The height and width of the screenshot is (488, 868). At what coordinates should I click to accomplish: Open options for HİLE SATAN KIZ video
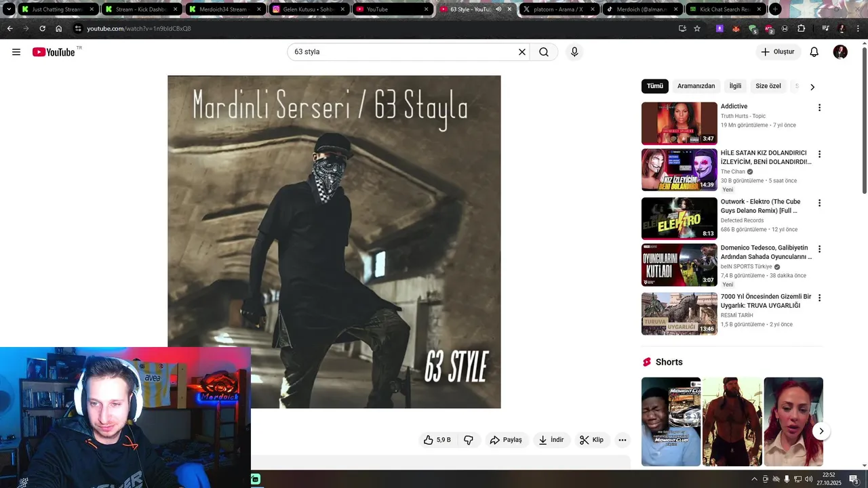pos(819,155)
